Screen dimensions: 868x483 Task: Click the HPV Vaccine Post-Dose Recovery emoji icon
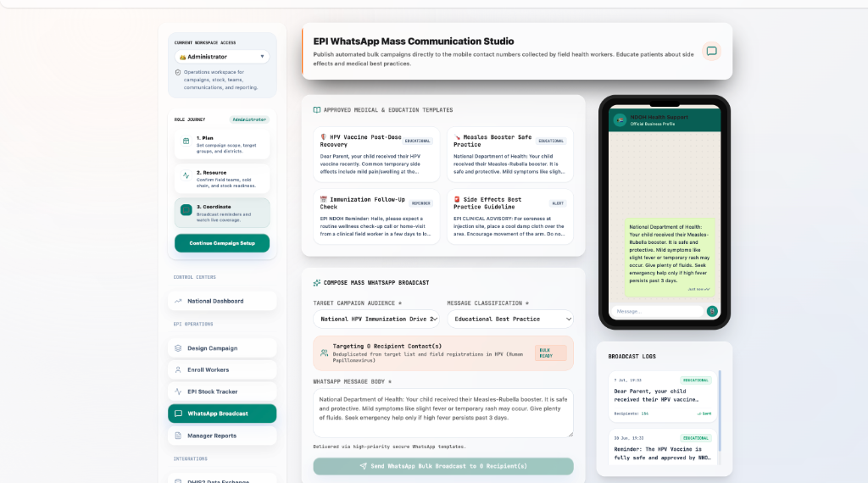[x=323, y=136]
